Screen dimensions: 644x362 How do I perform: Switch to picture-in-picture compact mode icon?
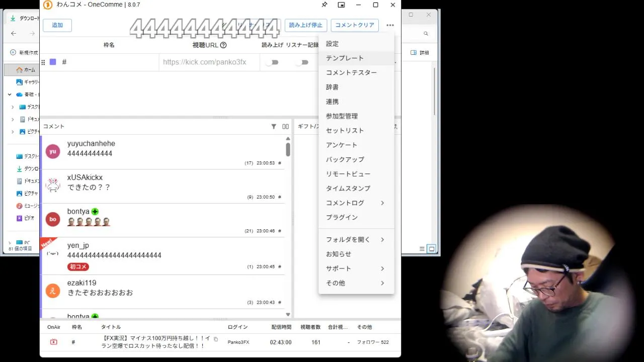click(341, 5)
